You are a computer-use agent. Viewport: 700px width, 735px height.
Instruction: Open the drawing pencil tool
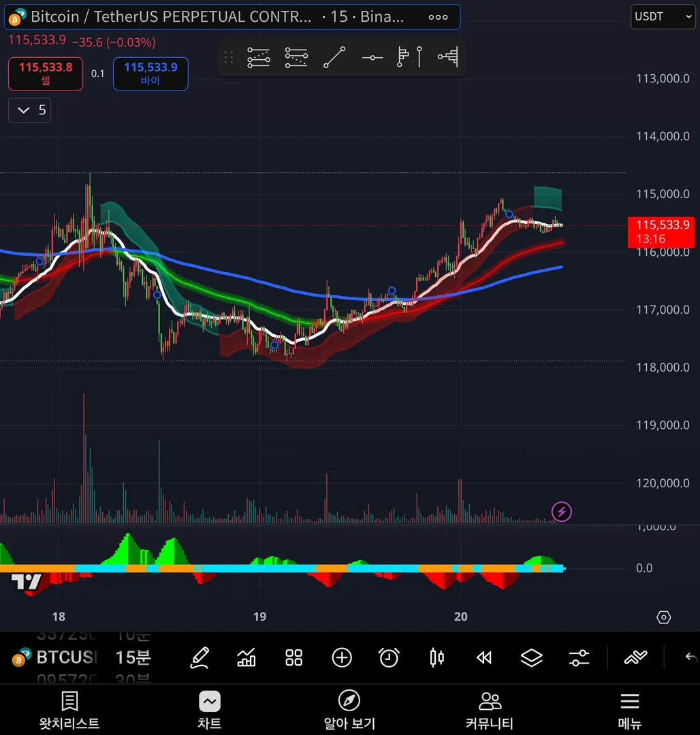200,657
